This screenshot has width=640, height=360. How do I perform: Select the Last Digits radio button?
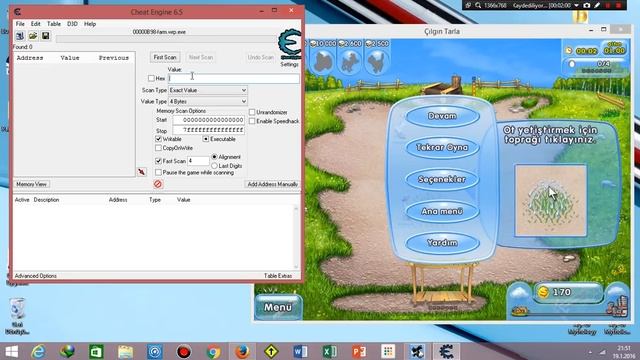(x=214, y=166)
